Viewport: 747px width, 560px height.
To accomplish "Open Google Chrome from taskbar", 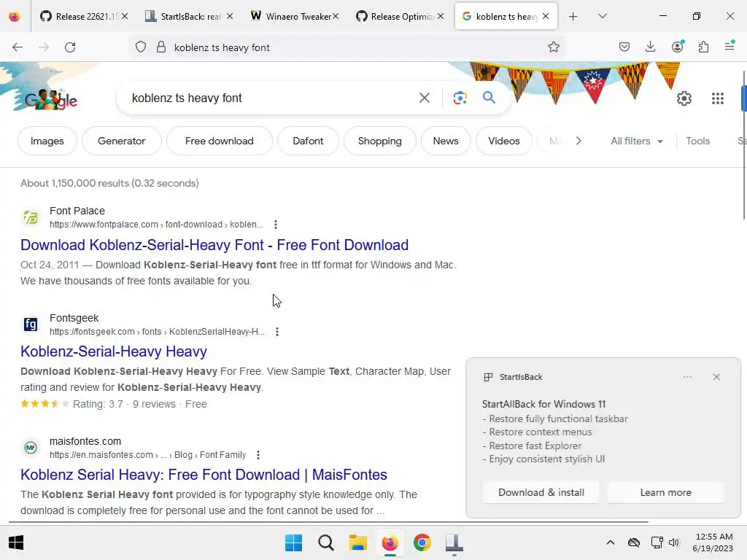I will pos(422,542).
